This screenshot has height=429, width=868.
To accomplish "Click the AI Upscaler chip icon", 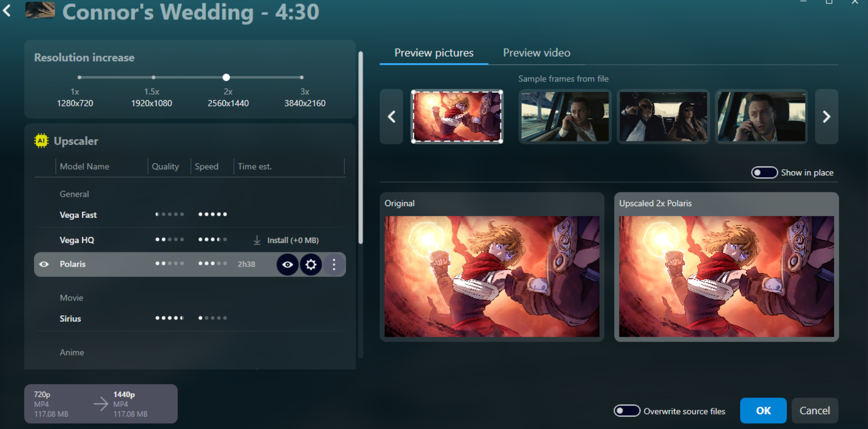I will click(41, 141).
